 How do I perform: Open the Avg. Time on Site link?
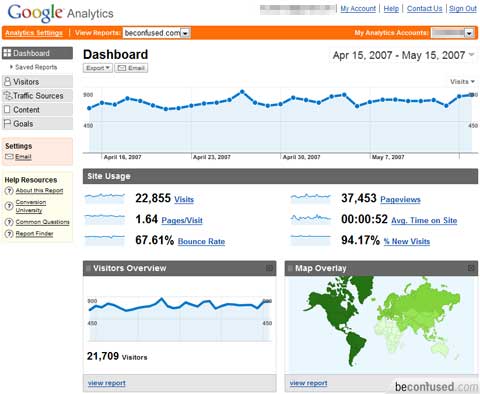[x=424, y=220]
